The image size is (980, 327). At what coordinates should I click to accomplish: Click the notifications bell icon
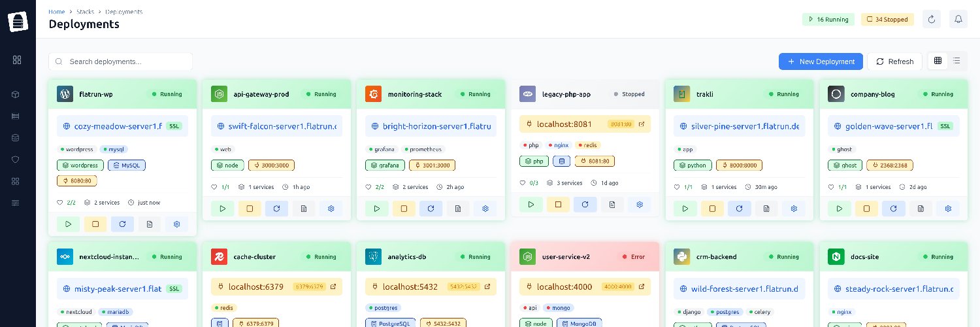(958, 20)
